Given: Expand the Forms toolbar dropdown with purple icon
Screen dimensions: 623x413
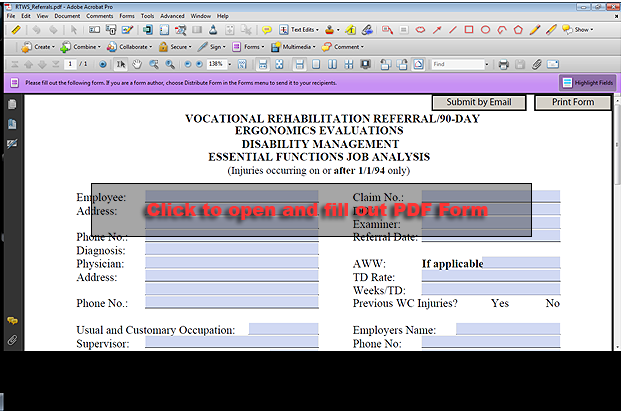Looking at the screenshot, I should (248, 47).
